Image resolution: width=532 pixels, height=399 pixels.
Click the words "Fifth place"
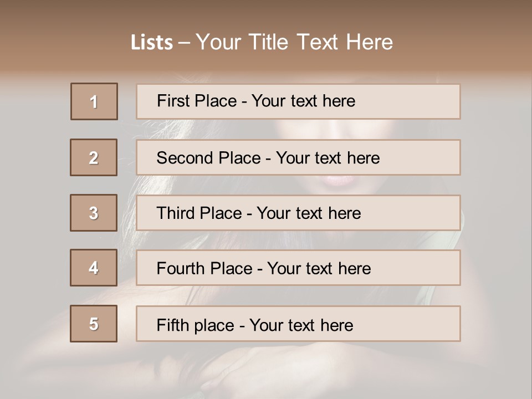196,325
